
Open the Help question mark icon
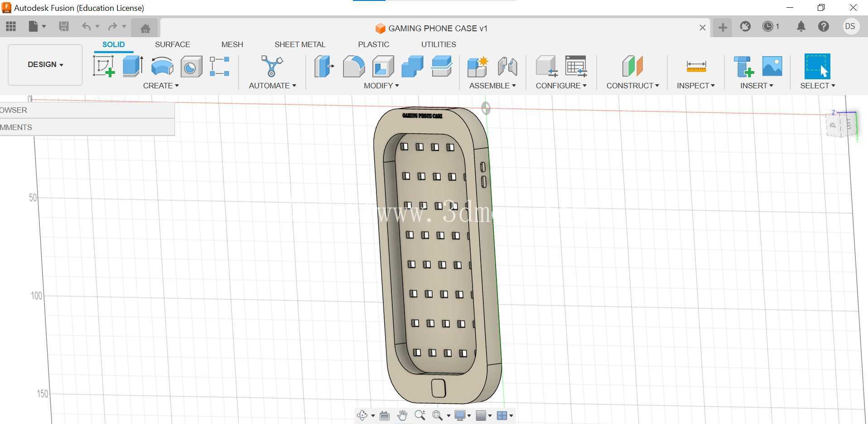(824, 27)
